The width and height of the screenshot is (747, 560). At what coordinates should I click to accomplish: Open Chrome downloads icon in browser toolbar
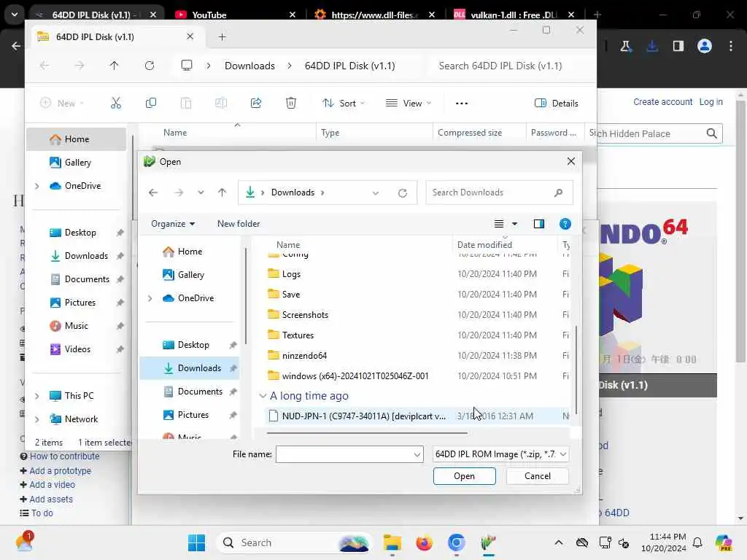pos(651,46)
